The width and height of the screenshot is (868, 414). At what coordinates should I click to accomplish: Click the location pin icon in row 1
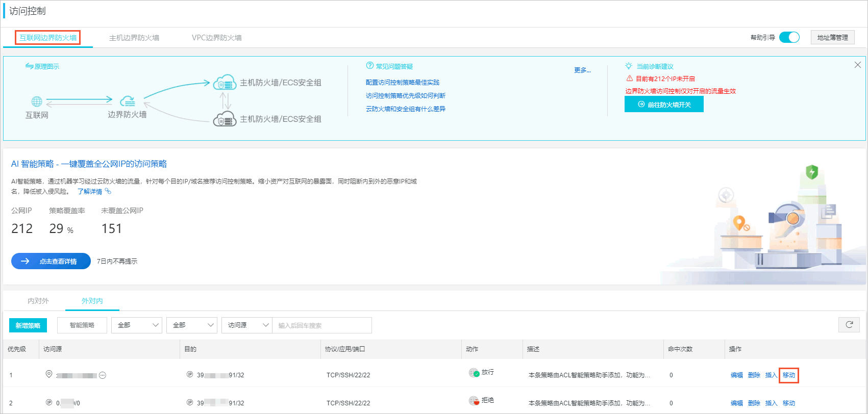point(49,374)
